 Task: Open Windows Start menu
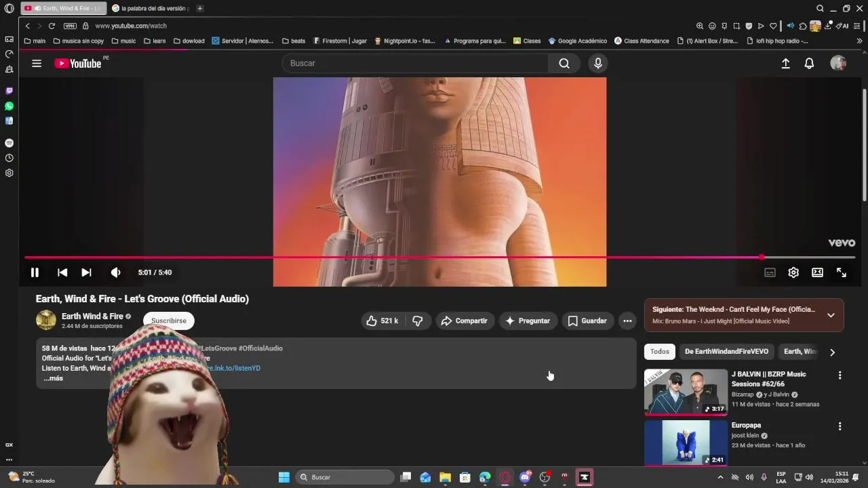click(284, 477)
